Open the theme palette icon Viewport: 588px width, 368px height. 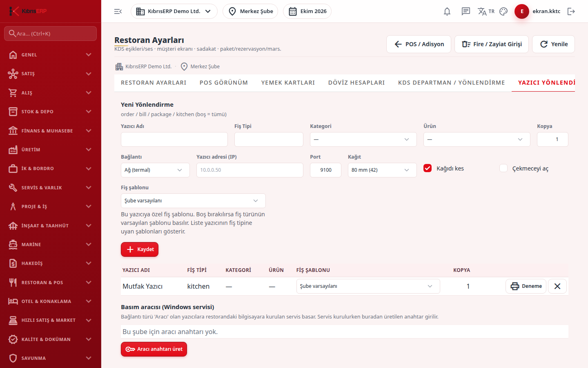pos(503,11)
